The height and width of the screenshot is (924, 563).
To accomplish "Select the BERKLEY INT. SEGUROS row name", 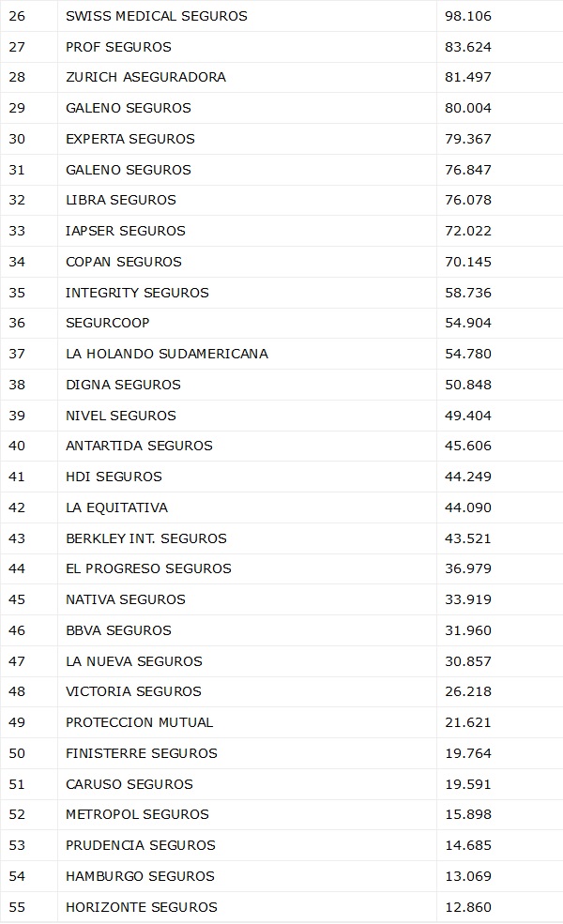I will tap(146, 538).
